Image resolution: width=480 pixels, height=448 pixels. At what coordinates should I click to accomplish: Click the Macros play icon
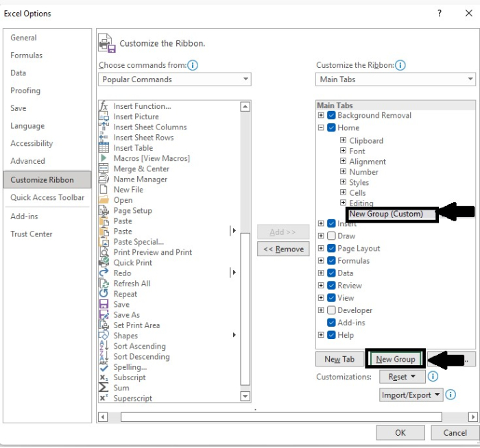click(x=104, y=158)
